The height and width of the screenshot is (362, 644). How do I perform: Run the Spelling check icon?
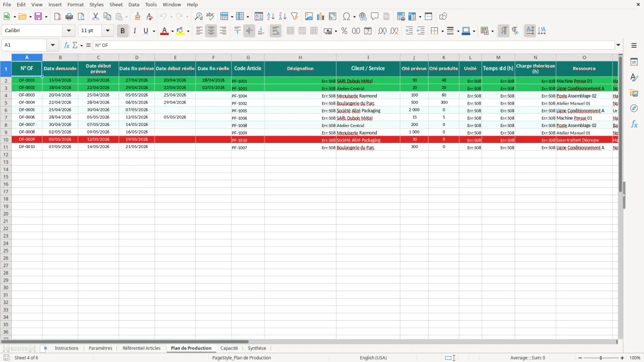click(210, 17)
